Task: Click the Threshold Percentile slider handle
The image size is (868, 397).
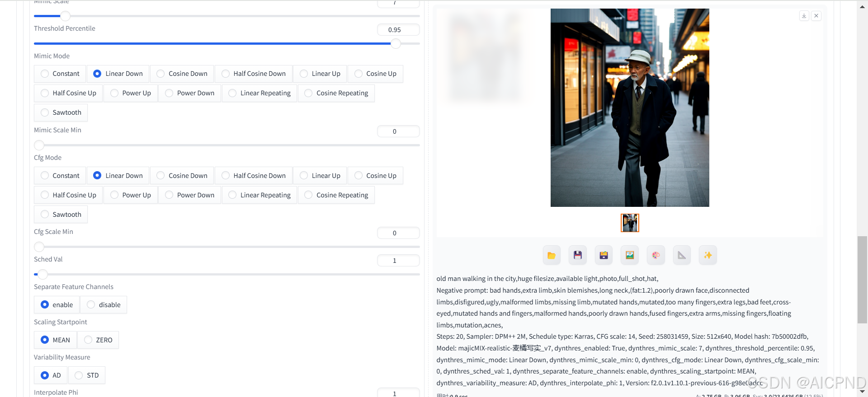Action: click(x=396, y=43)
